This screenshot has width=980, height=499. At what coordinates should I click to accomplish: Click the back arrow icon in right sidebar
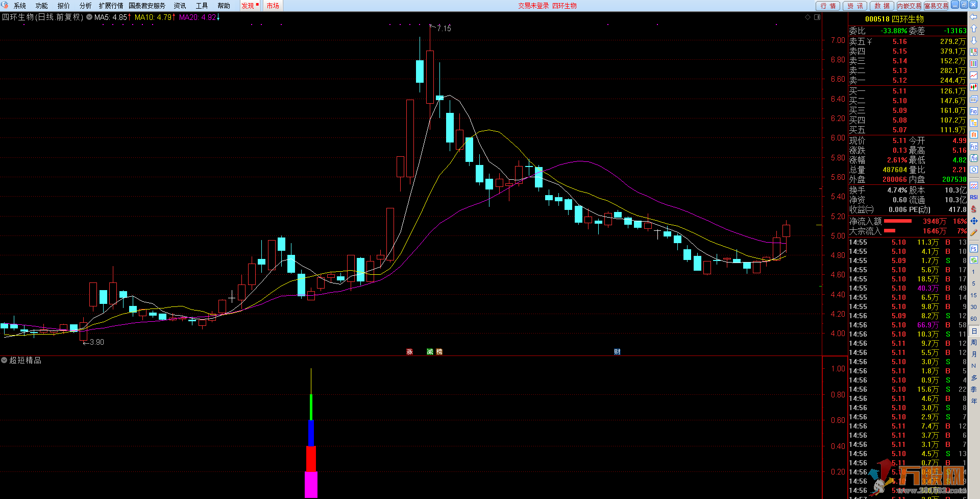point(974,17)
